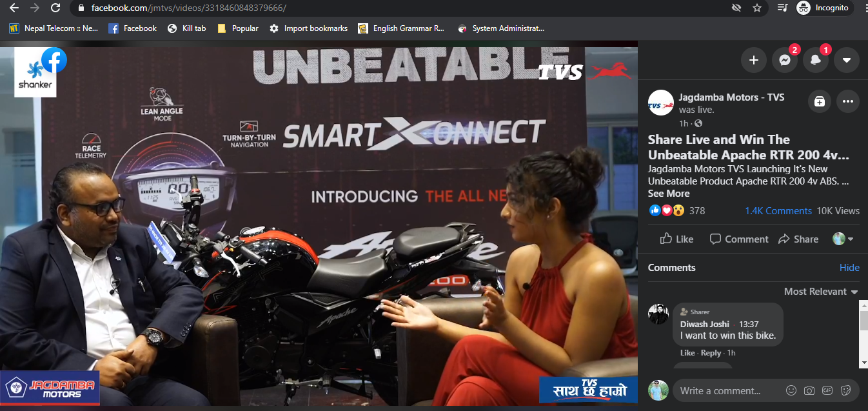Open the 1.4K Comments link
The width and height of the screenshot is (868, 411).
point(778,211)
